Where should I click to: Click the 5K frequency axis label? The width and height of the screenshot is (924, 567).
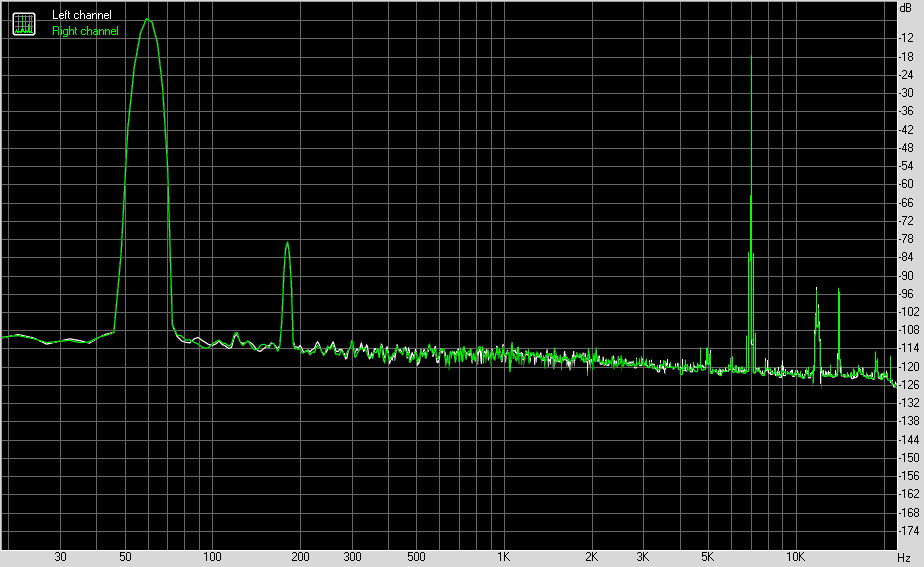tap(707, 557)
